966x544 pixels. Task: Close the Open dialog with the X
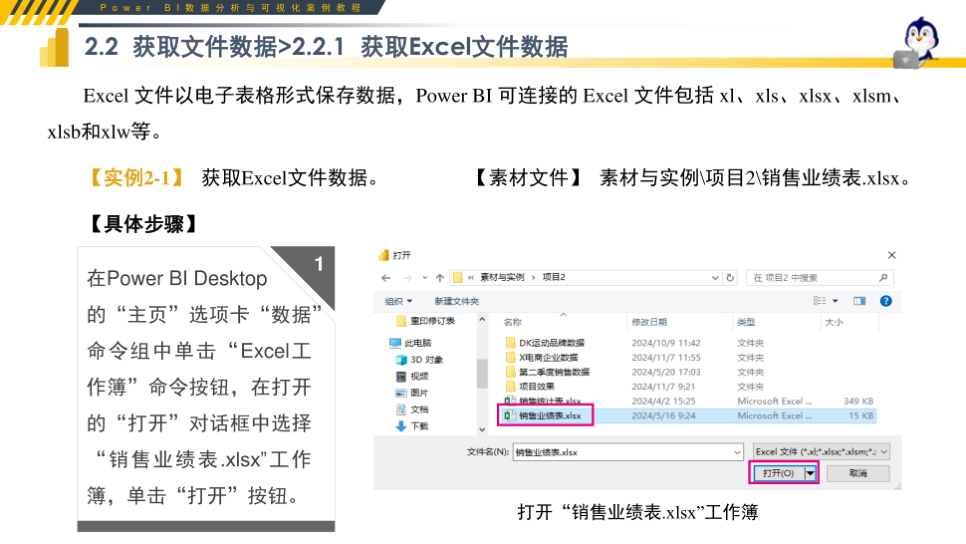(891, 255)
